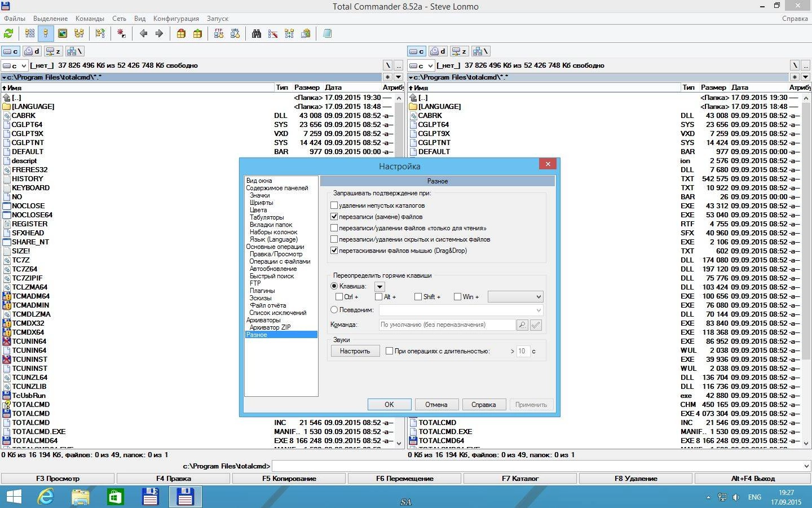Click the red asterisk invert selection icon

(121, 34)
